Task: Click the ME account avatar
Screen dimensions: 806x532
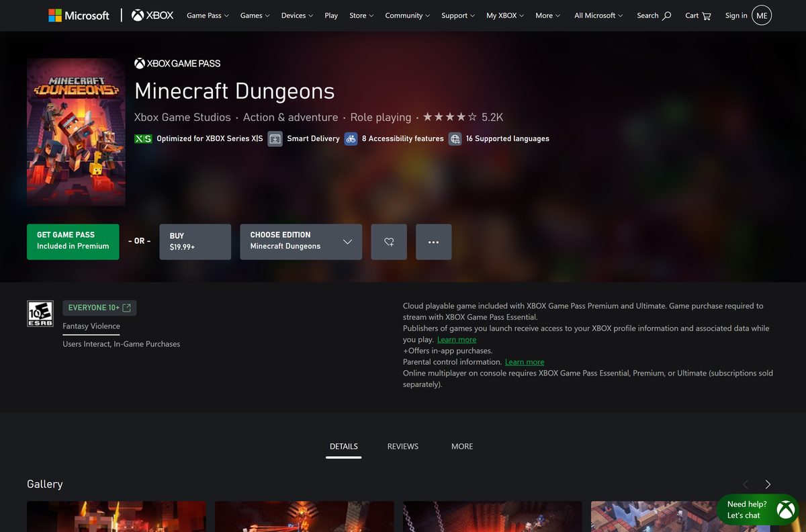Action: click(762, 15)
